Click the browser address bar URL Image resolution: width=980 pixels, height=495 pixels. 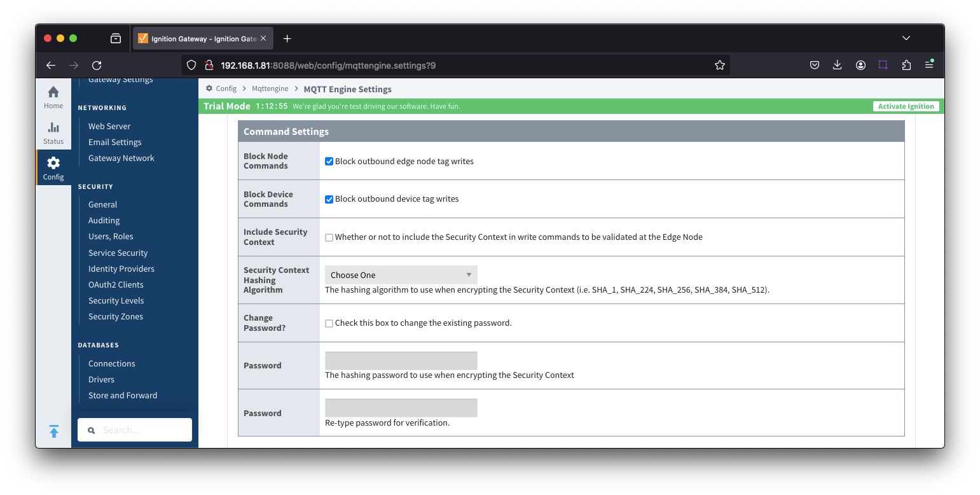click(328, 65)
